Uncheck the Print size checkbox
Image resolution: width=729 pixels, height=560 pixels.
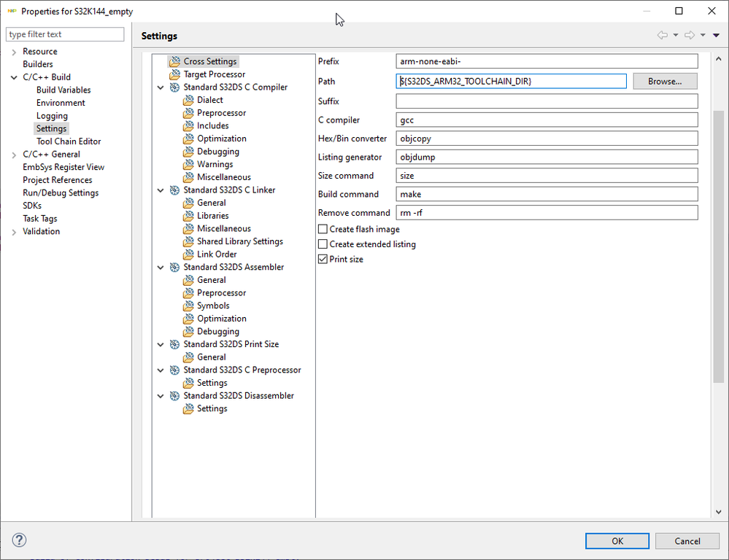(323, 260)
